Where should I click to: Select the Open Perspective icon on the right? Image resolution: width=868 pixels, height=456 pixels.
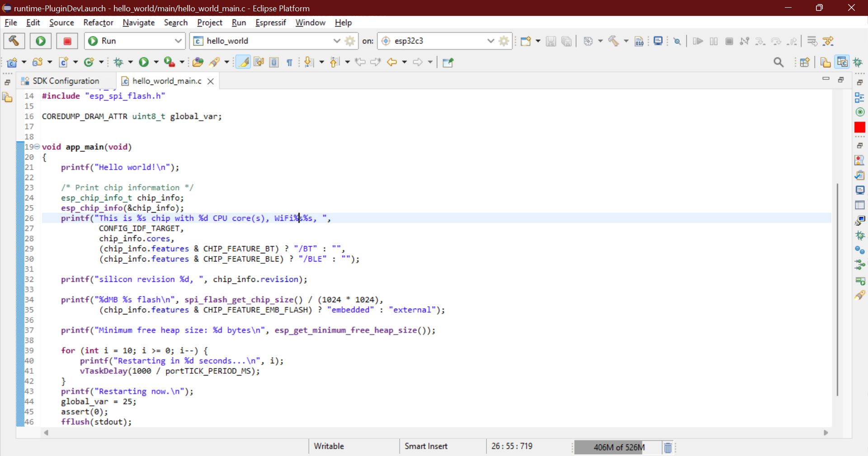click(x=805, y=62)
